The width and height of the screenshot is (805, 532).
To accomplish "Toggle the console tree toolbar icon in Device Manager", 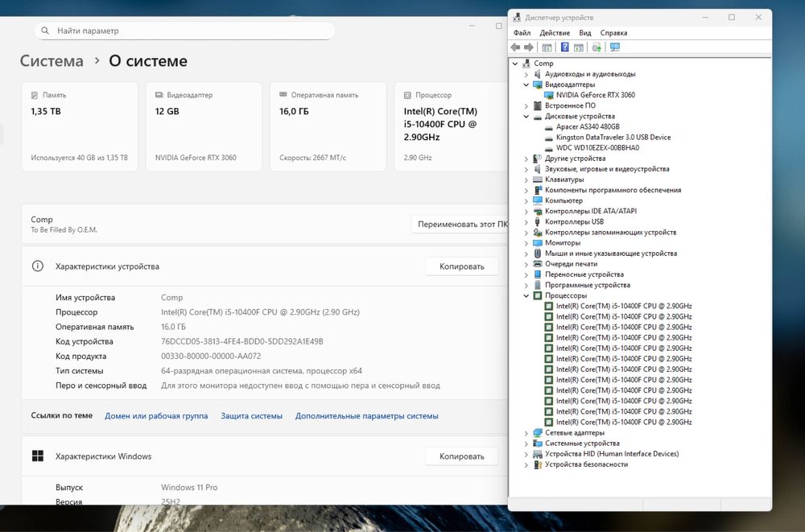I will [547, 47].
